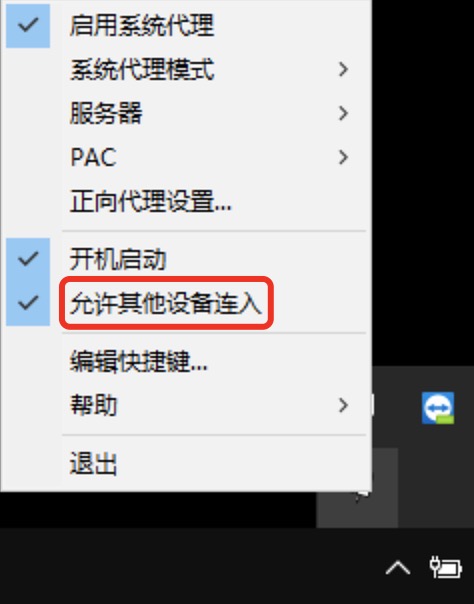Uncheck 允许其他设备连入
This screenshot has height=604, width=474.
[28, 303]
